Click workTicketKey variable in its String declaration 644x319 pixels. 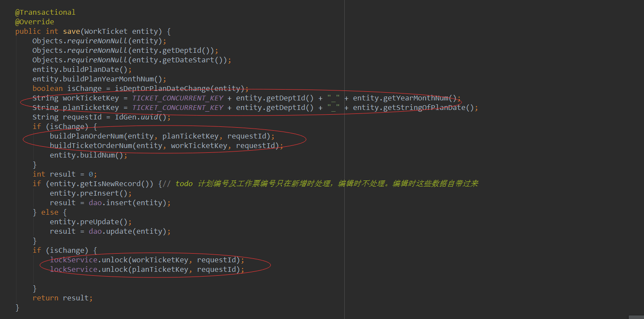point(91,98)
